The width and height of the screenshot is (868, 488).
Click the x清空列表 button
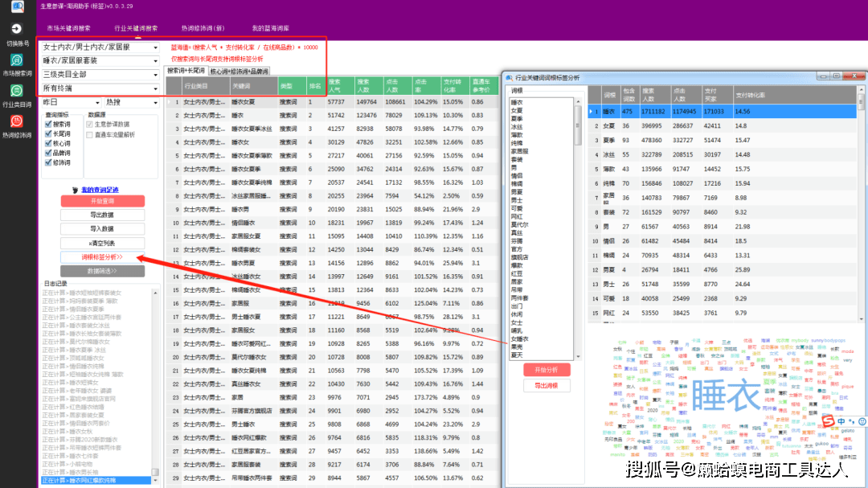click(102, 243)
